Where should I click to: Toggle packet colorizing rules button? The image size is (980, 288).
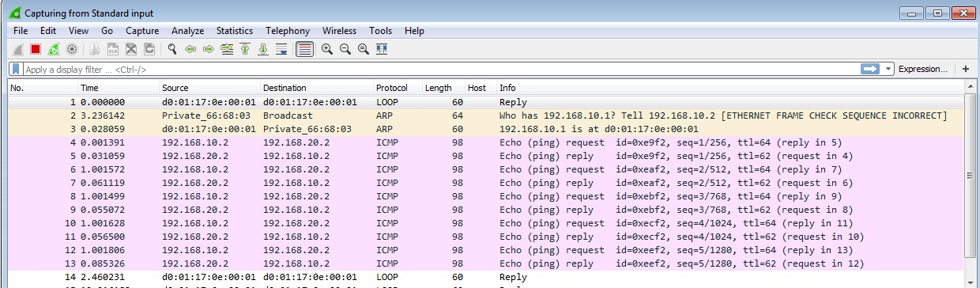pos(304,49)
